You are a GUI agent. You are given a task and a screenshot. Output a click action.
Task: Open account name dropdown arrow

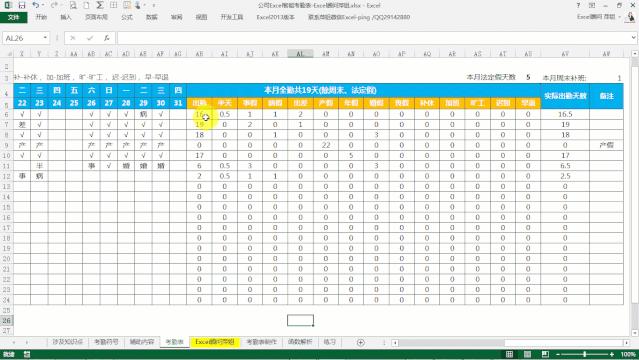[x=619, y=17]
